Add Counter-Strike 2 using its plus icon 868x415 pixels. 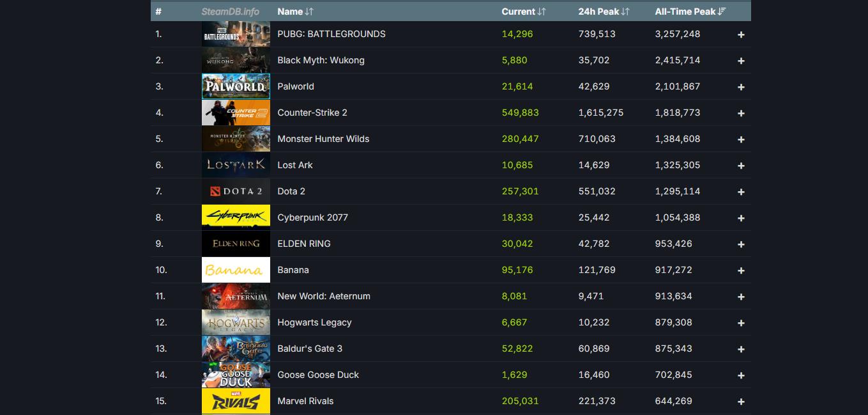click(741, 113)
